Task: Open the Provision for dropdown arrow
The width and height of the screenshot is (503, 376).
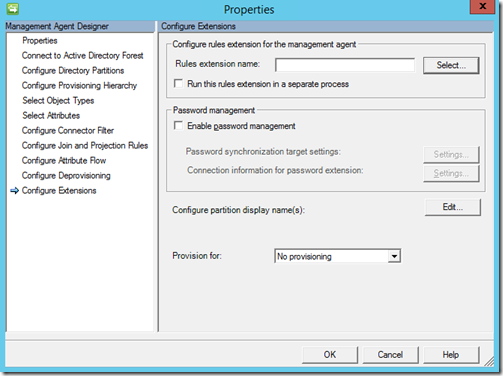Action: pyautogui.click(x=394, y=256)
